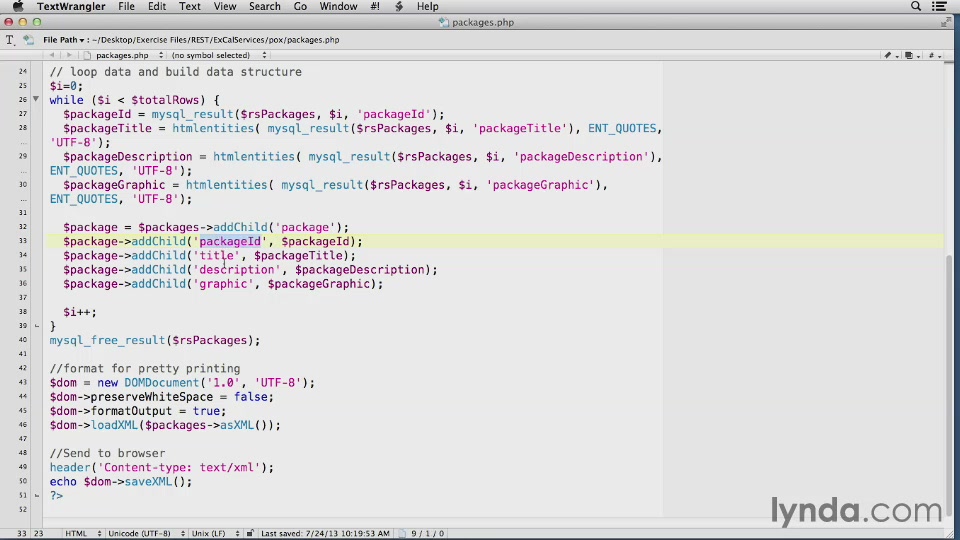Open the TextWrangler application menu
The image size is (960, 540).
point(71,6)
